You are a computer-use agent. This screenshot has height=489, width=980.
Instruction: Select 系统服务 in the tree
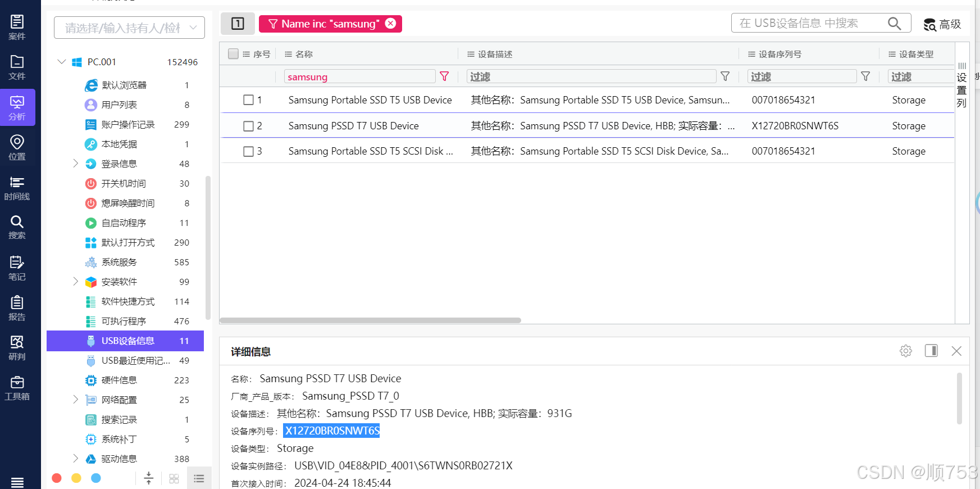click(x=119, y=262)
